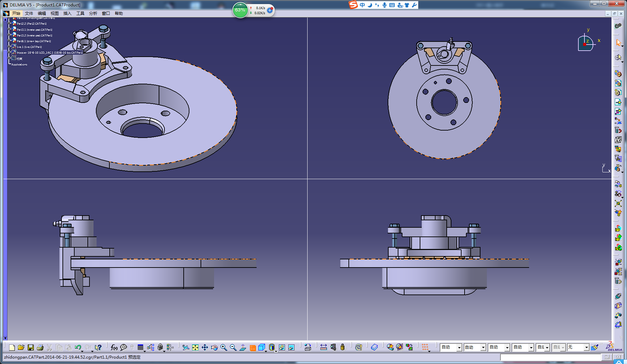Click Fit All In icon
Image resolution: width=627 pixels, height=364 pixels.
(195, 347)
